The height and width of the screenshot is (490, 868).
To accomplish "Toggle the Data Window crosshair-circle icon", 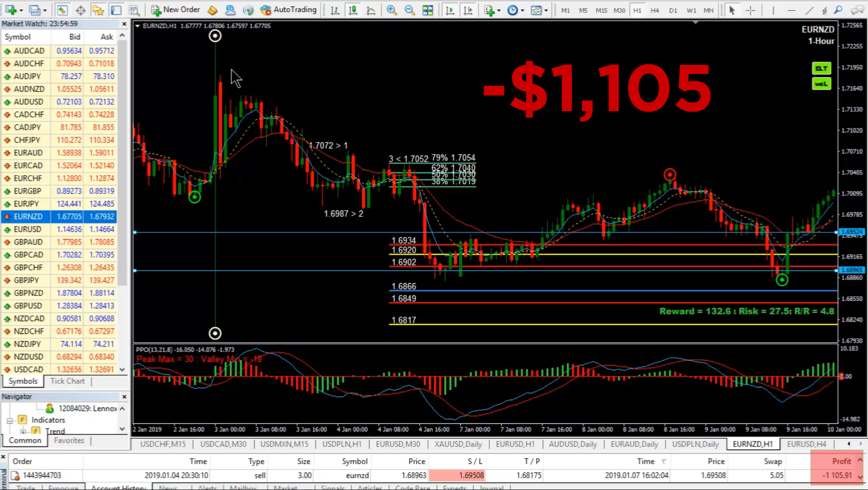I will (80, 10).
